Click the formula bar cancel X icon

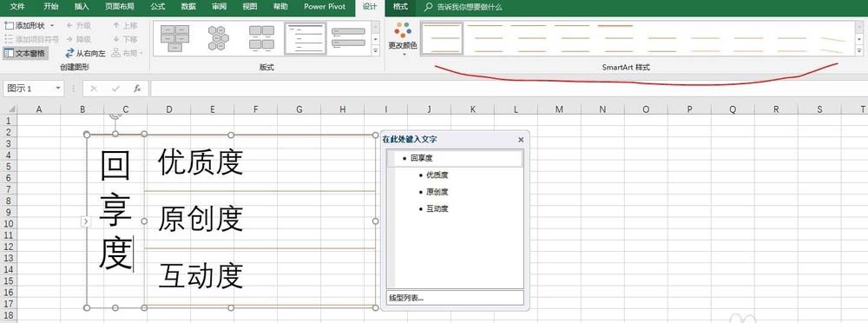pos(94,89)
